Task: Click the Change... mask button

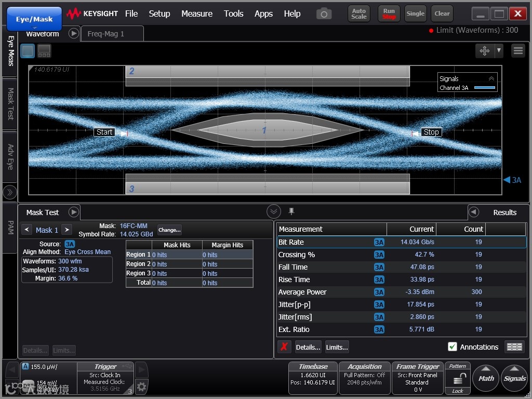Action: (x=169, y=230)
